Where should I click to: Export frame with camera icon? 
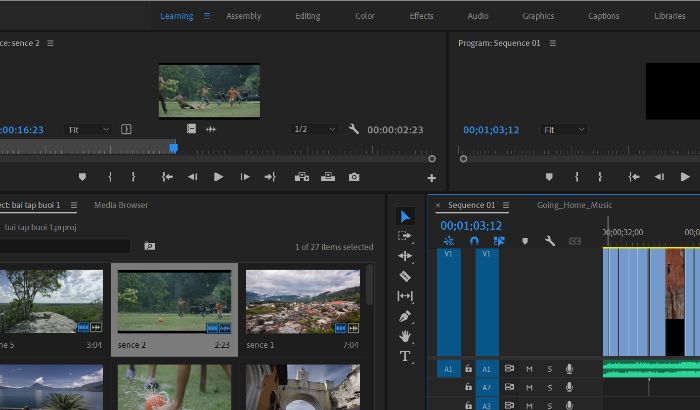tap(354, 177)
